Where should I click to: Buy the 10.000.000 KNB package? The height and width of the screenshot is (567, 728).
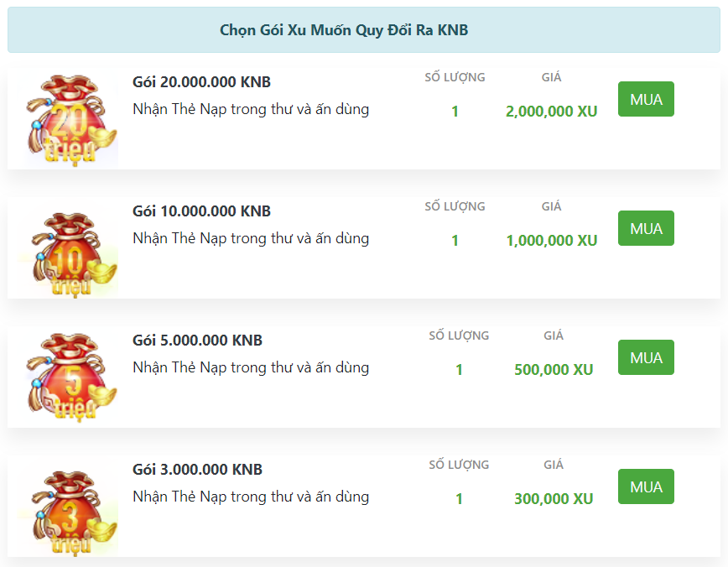[646, 228]
